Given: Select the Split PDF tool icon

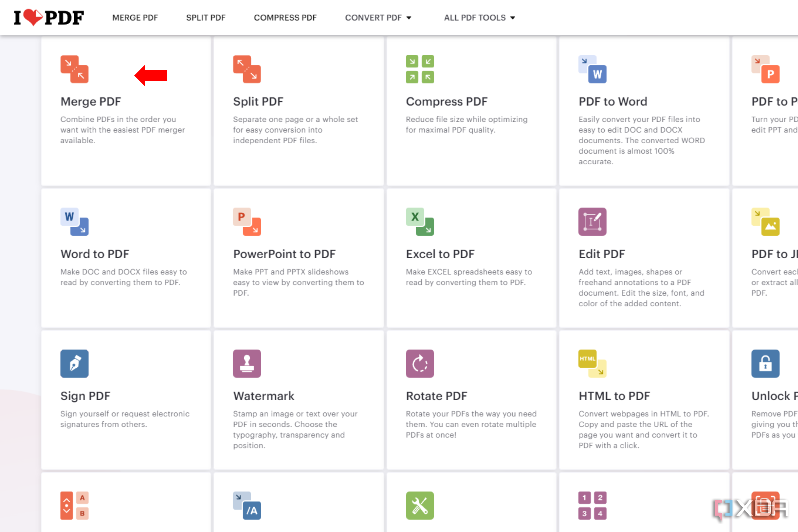Looking at the screenshot, I should 247,69.
